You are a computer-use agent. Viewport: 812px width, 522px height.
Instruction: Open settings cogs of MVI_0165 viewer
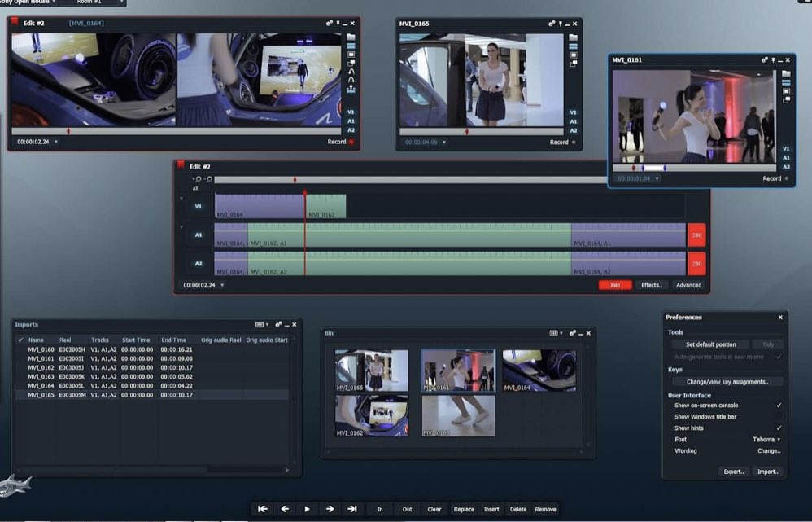tap(552, 24)
